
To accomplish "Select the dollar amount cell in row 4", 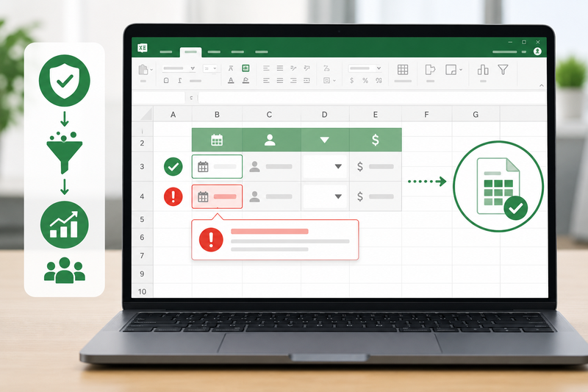I will (x=376, y=196).
